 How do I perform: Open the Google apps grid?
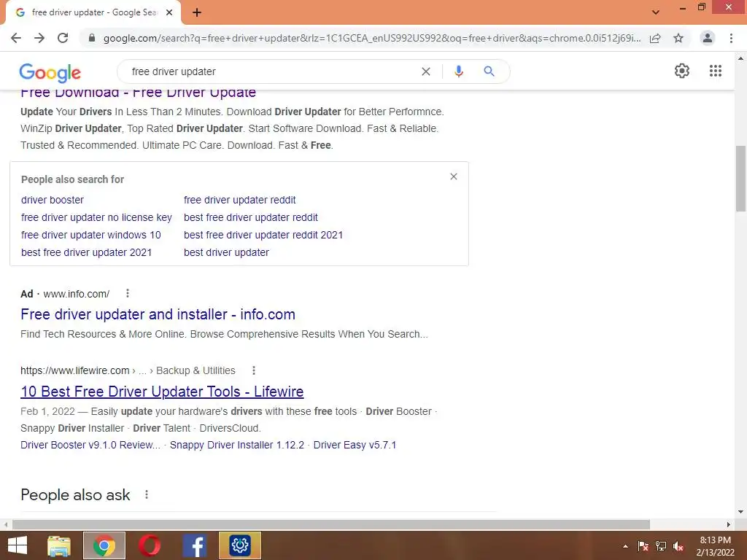(716, 71)
